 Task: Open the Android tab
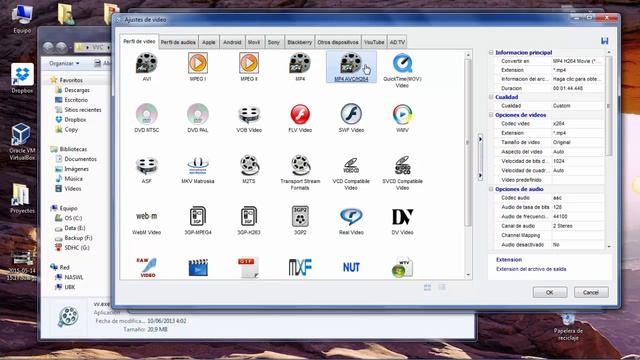(232, 42)
